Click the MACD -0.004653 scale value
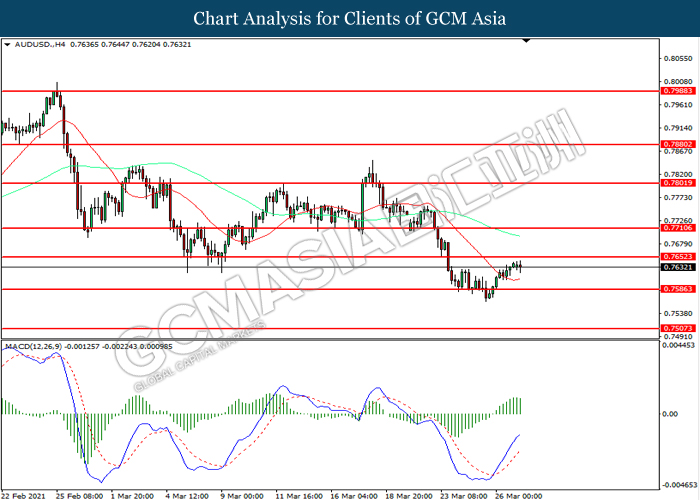The width and height of the screenshot is (700, 500). point(679,485)
